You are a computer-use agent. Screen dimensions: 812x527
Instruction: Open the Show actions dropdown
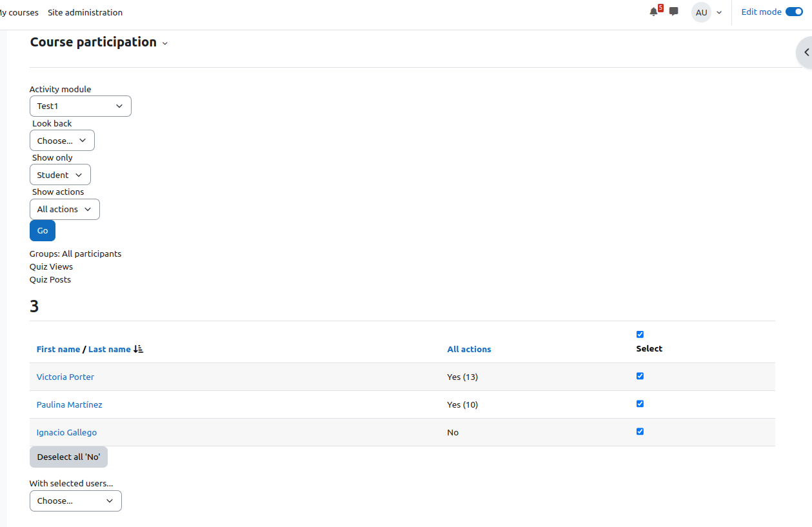click(x=64, y=209)
